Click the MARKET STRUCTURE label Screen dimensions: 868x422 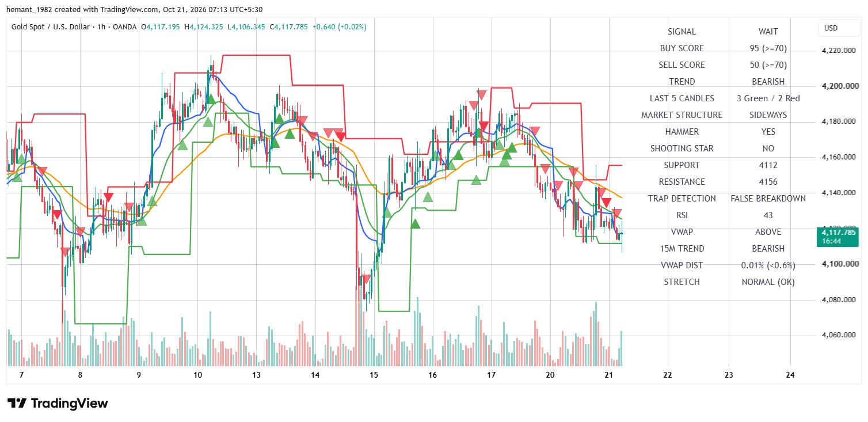(682, 115)
